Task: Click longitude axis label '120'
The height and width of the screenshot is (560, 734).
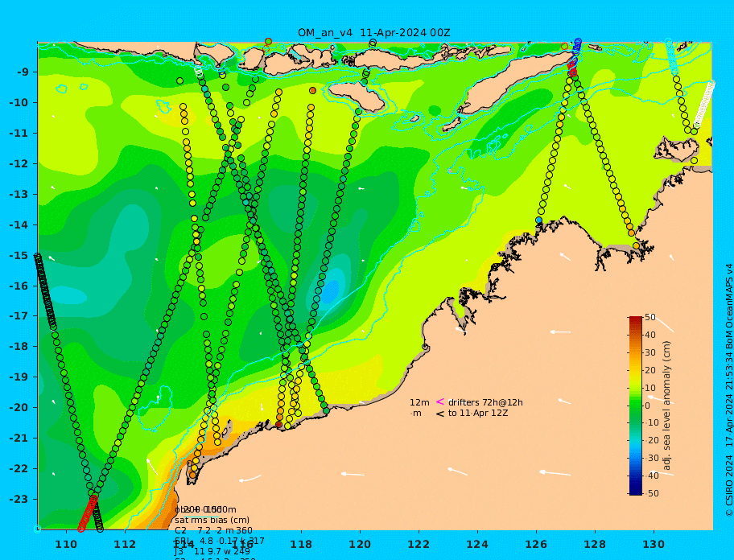Action: (x=360, y=545)
